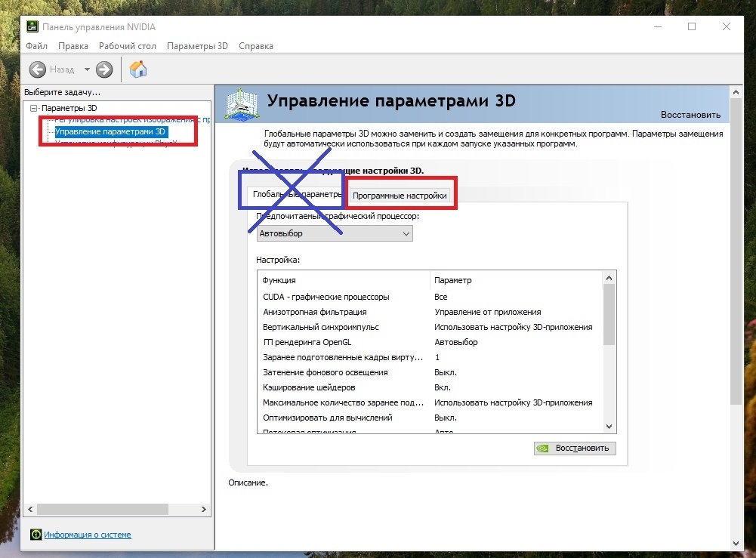Click the Вкл. value for Кэширование шейдеров
This screenshot has width=756, height=558.
(442, 387)
